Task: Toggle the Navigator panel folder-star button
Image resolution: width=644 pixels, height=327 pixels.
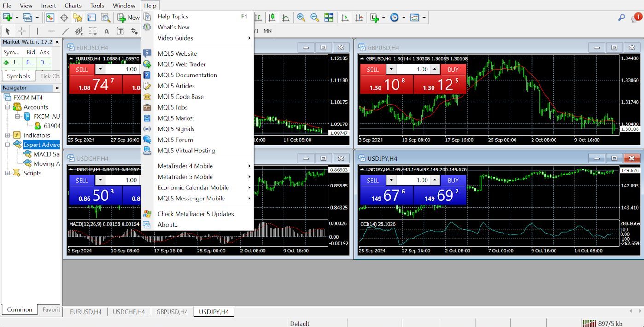Action: click(x=78, y=18)
